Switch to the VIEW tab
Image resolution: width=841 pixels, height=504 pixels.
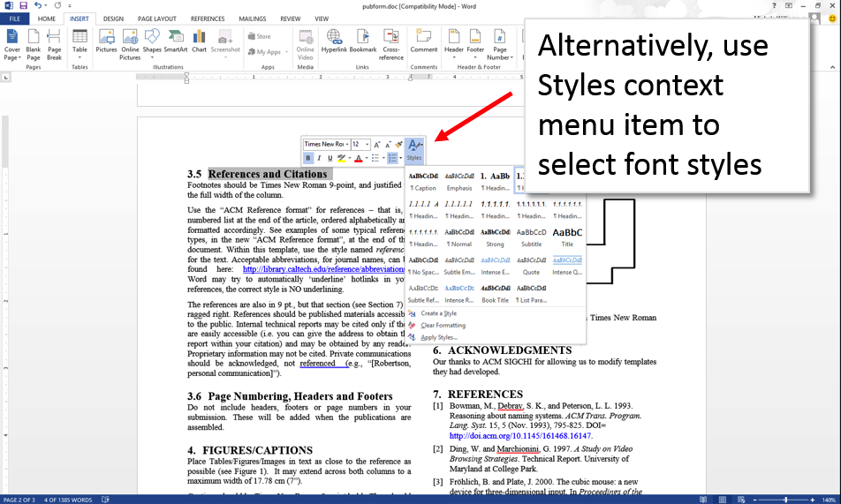[x=322, y=19]
